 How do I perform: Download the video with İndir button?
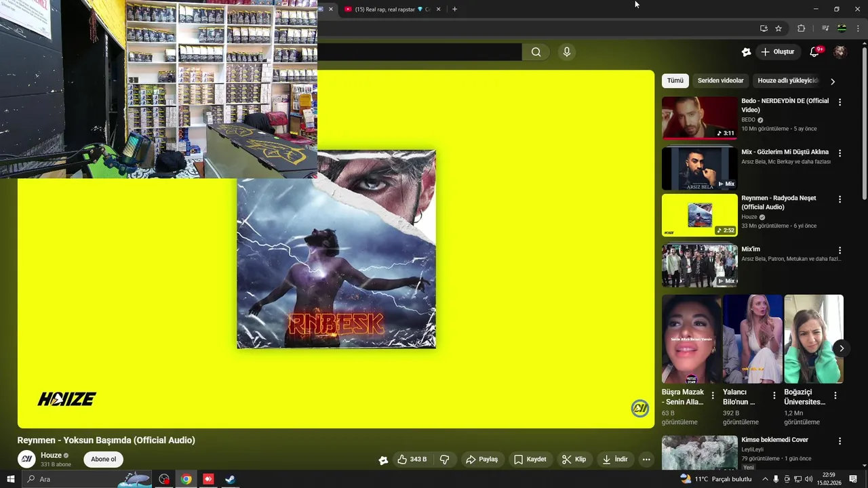614,460
